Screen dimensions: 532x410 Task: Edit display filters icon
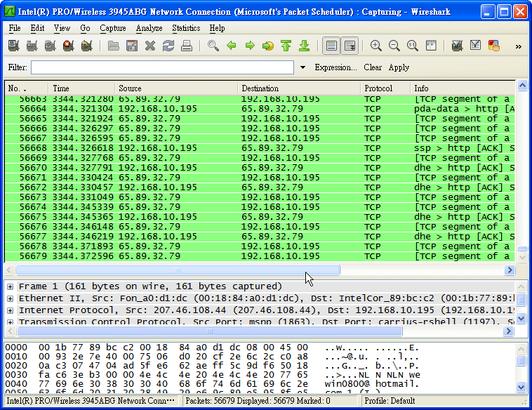476,46
